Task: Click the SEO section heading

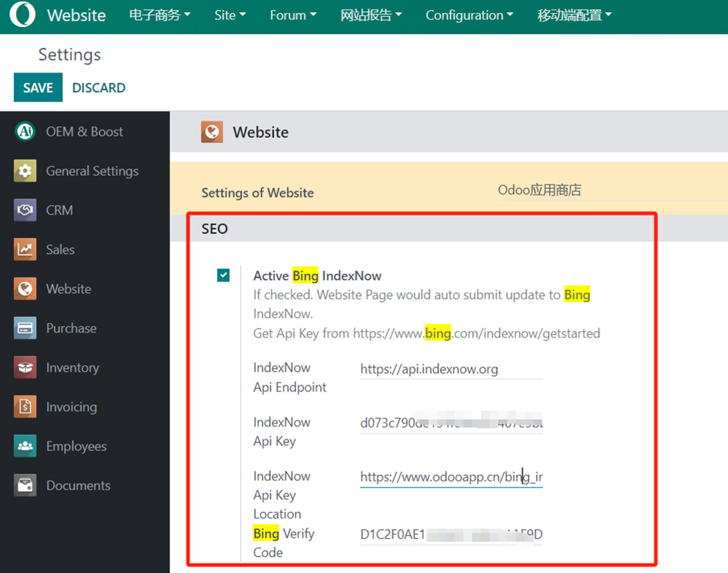Action: pos(215,229)
